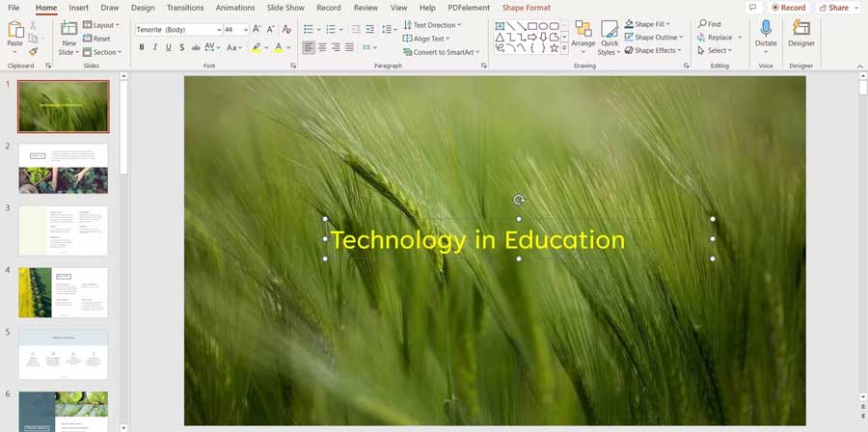
Task: Switch to the Animations tab
Action: (x=235, y=8)
